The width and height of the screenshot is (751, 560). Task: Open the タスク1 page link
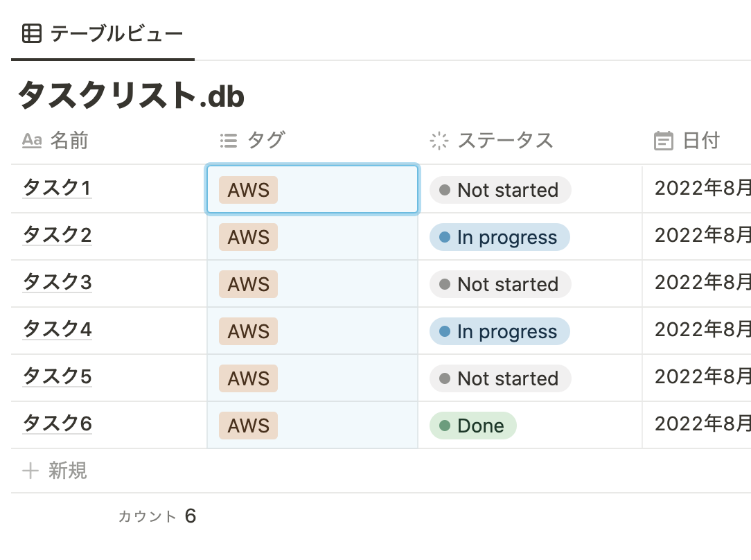coord(55,188)
